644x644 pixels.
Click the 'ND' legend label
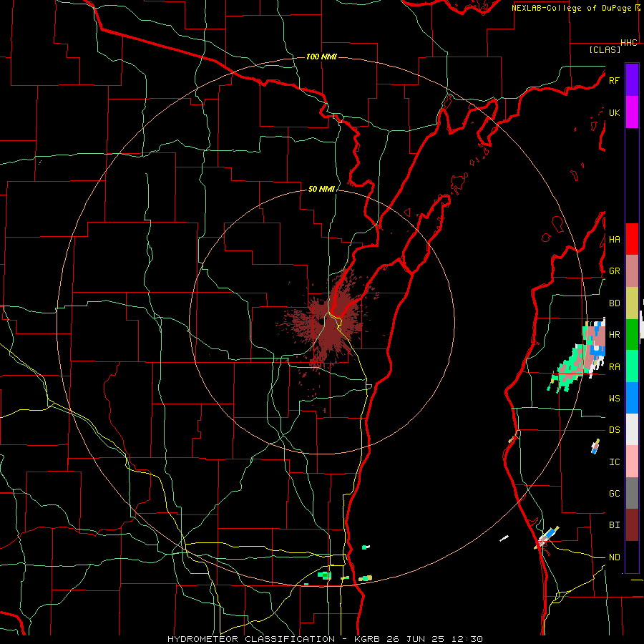614,557
